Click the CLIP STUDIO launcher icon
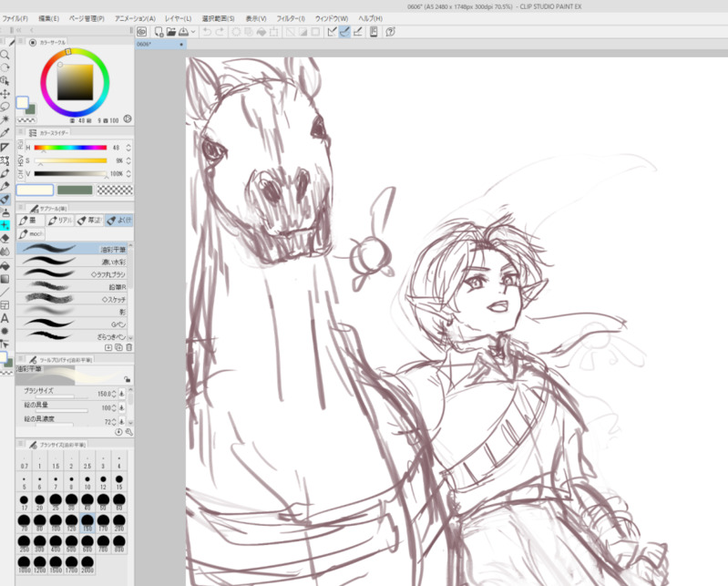Image resolution: width=728 pixels, height=586 pixels. pos(141,32)
